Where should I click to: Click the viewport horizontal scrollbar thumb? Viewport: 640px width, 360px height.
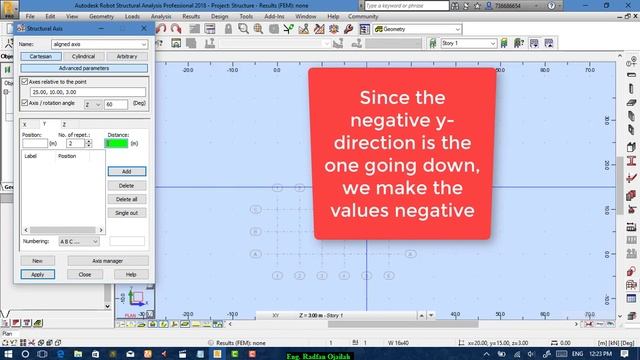[403, 324]
